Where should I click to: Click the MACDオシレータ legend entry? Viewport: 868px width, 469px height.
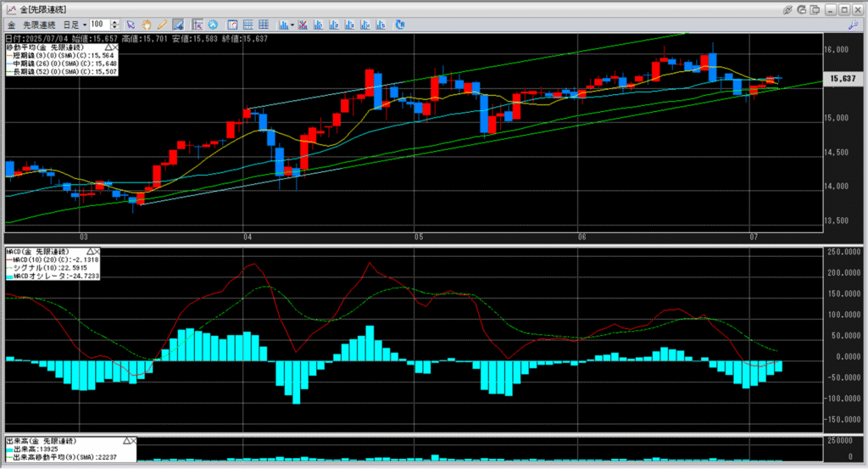point(53,276)
